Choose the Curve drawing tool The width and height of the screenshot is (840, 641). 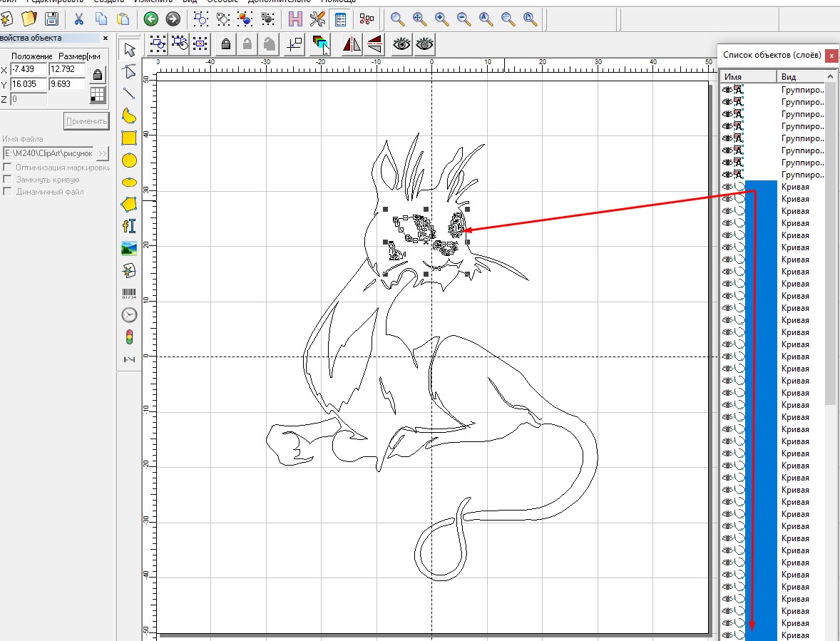click(x=129, y=116)
